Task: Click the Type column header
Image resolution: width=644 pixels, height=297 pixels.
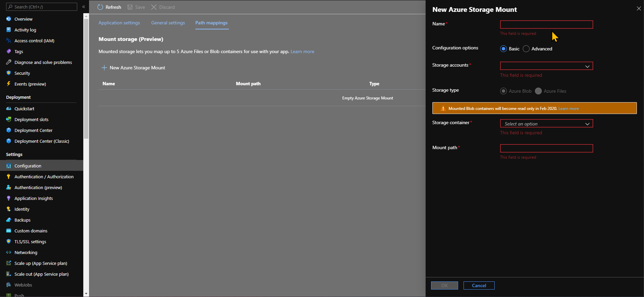Action: click(374, 84)
